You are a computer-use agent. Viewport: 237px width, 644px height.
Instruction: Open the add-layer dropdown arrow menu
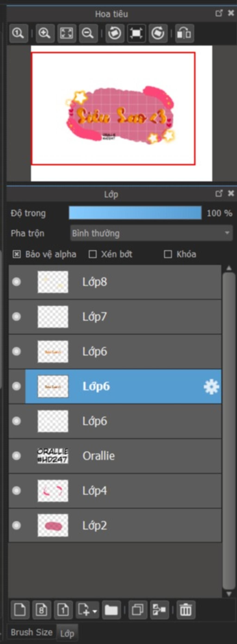tap(95, 610)
